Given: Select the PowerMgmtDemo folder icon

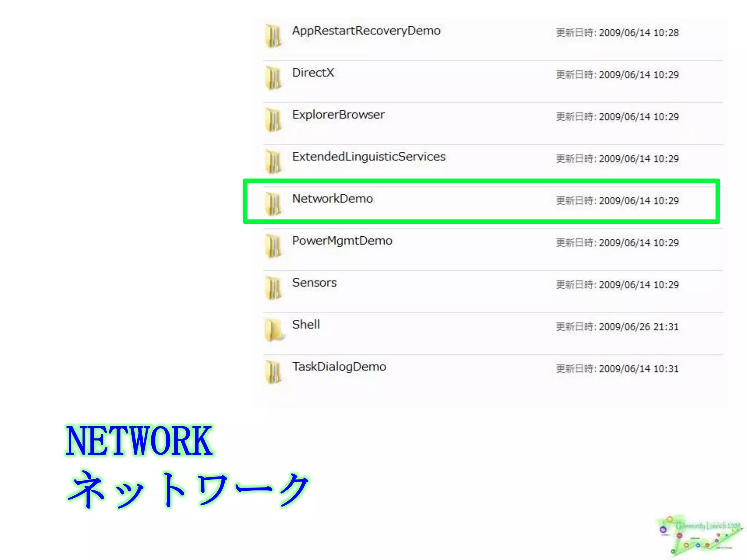Looking at the screenshot, I should tap(273, 246).
